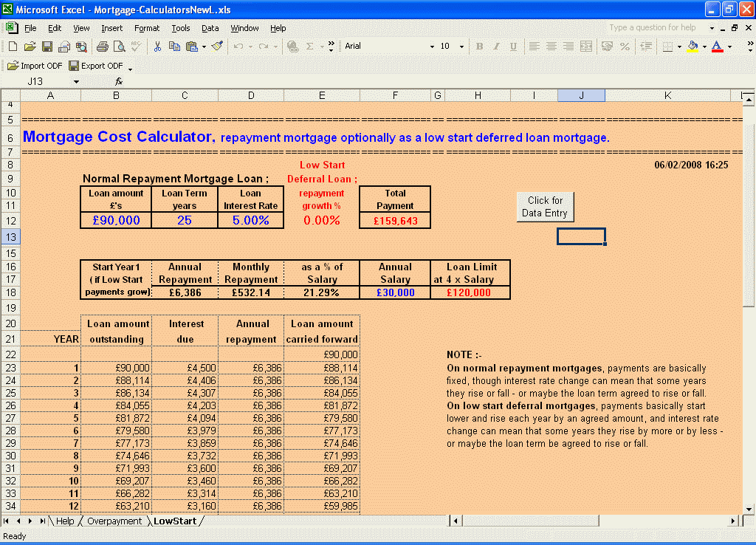Switch to the Help sheet tab
The height and width of the screenshot is (545, 756).
tap(65, 521)
